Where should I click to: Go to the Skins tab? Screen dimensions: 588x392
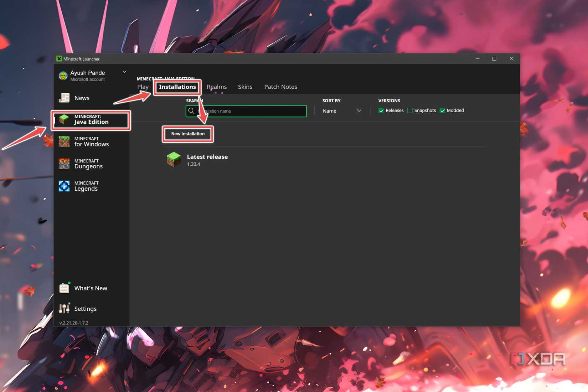click(245, 87)
